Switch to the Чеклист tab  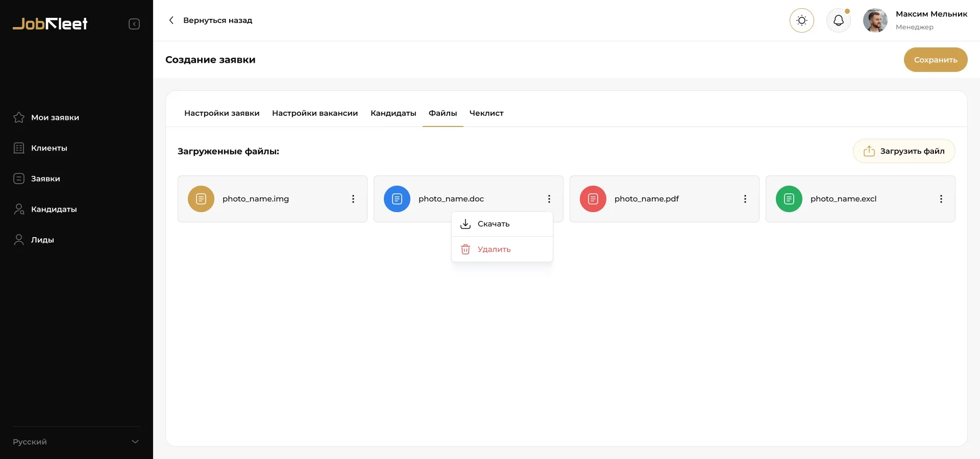486,113
